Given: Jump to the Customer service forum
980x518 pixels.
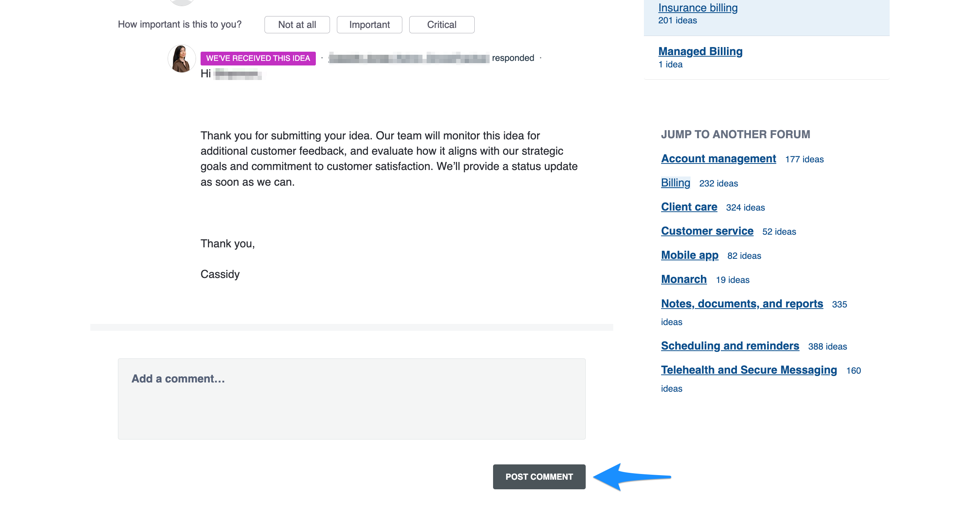Looking at the screenshot, I should point(707,231).
